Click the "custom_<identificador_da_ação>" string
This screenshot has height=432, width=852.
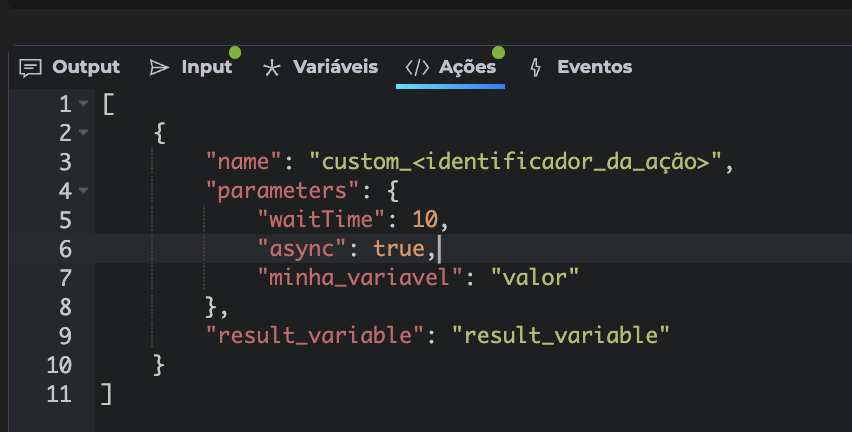(515, 161)
